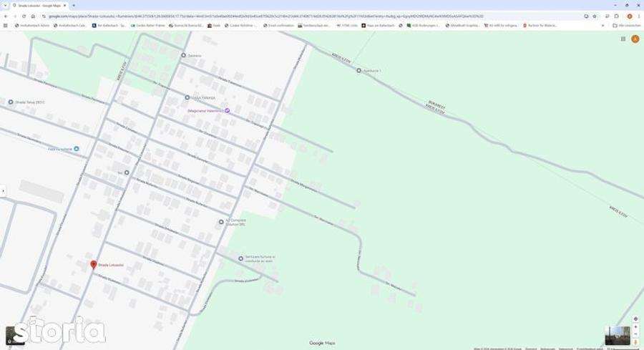Open a new browser tab
The width and height of the screenshot is (644, 350).
pos(74,5)
